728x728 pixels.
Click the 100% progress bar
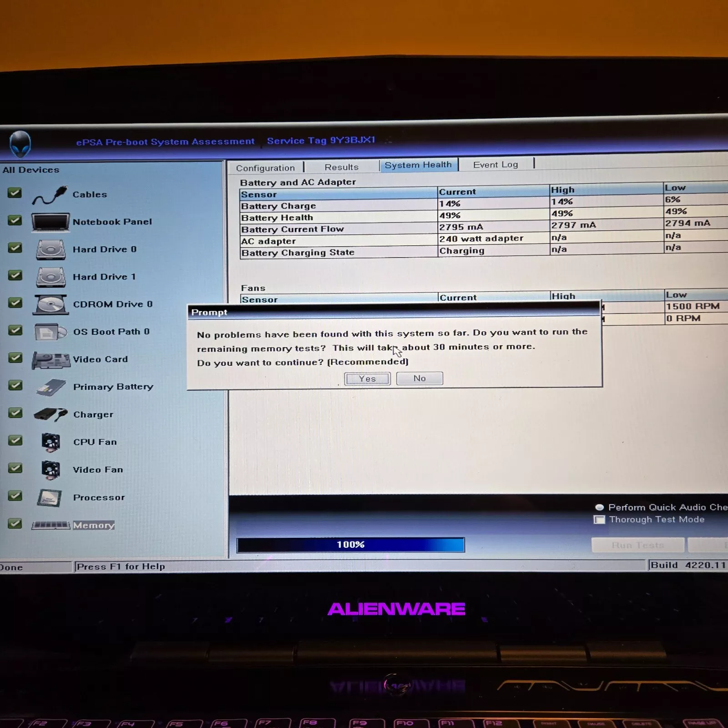(351, 545)
